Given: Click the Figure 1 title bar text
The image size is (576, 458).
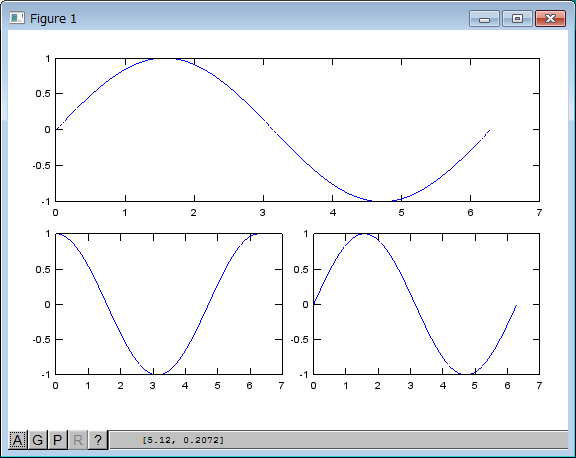Looking at the screenshot, I should 53,18.
